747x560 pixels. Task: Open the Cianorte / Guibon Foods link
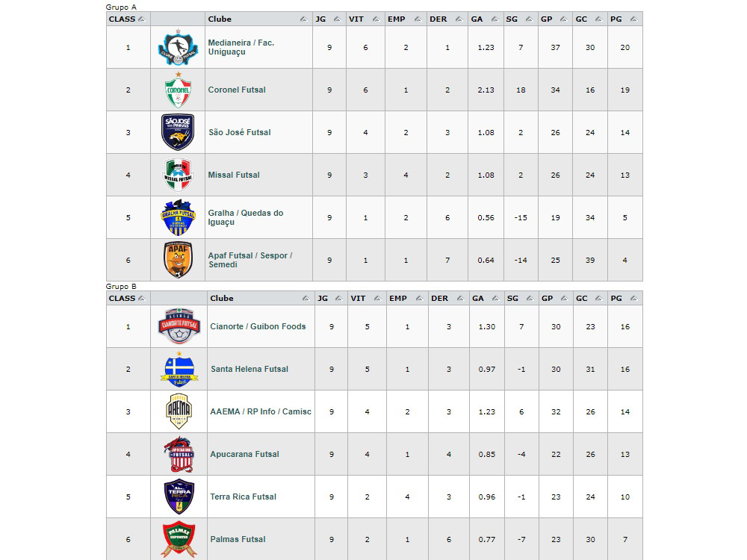coord(258,326)
